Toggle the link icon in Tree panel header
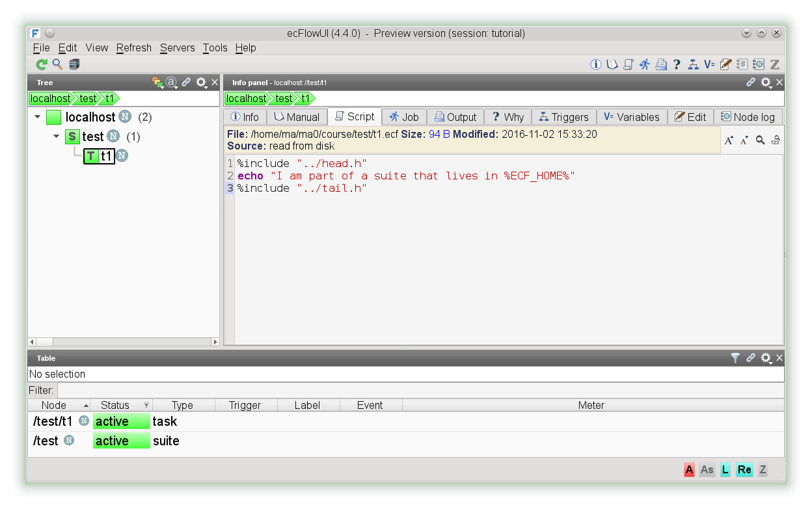 point(186,83)
